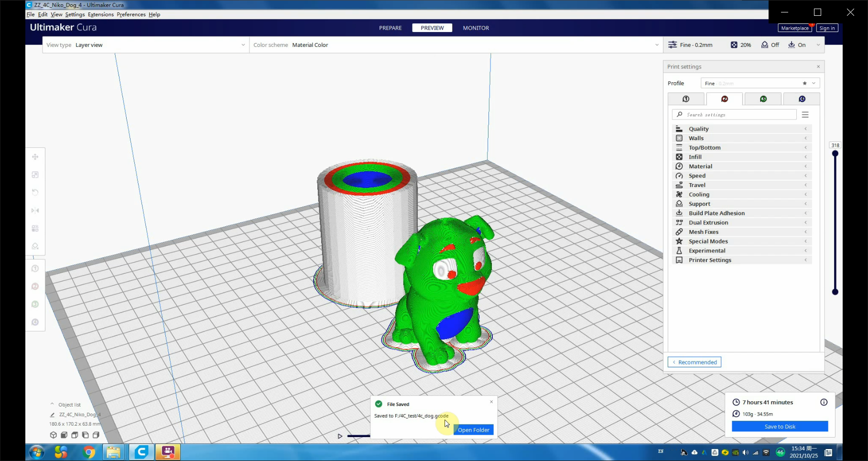Expand the Cooling settings category
This screenshot has height=461, width=868.
pos(742,195)
